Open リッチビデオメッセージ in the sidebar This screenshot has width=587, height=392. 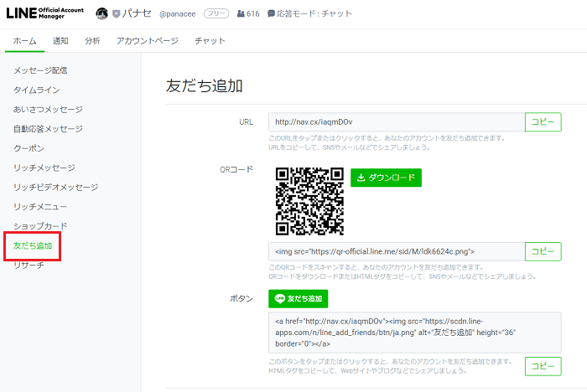(x=56, y=187)
